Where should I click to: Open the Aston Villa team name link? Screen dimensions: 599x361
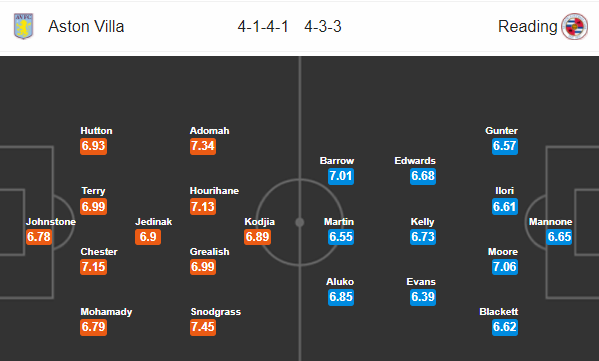point(86,27)
